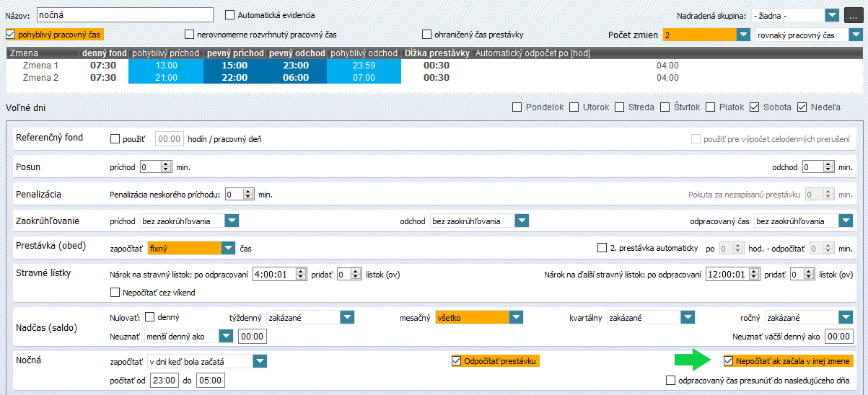Click the Nočná počítať od 23:00 field

click(x=165, y=380)
